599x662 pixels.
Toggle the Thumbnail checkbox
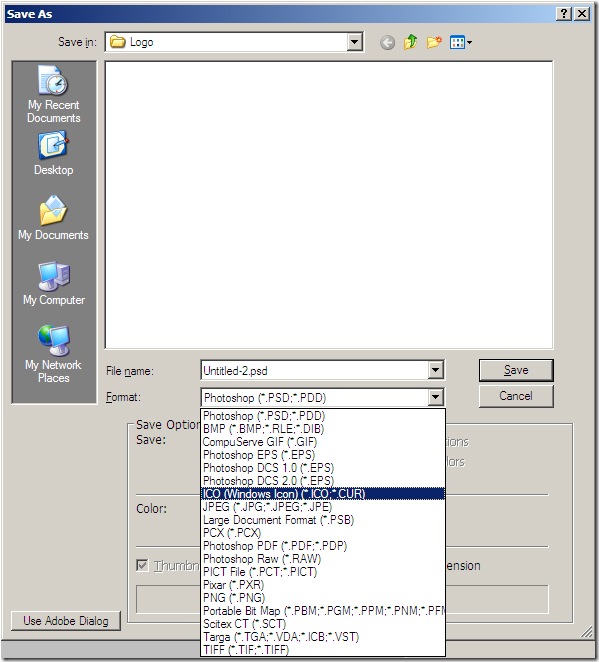click(x=143, y=565)
